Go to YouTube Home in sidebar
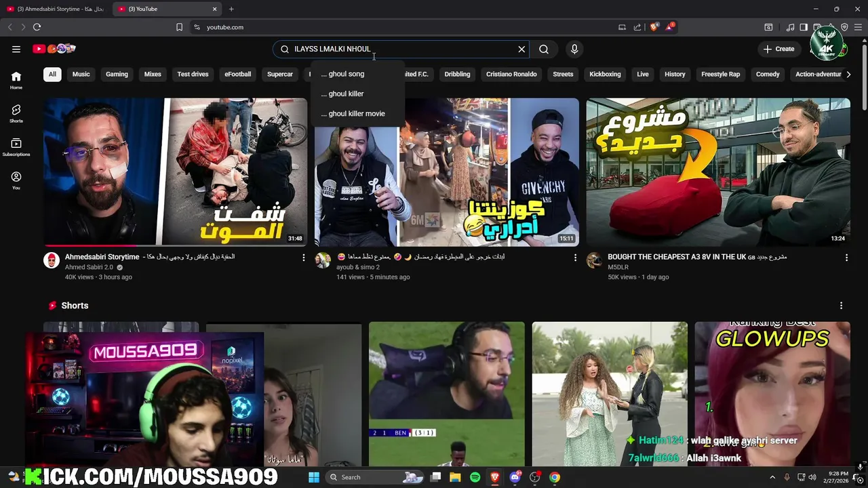The image size is (868, 488). coord(16,81)
